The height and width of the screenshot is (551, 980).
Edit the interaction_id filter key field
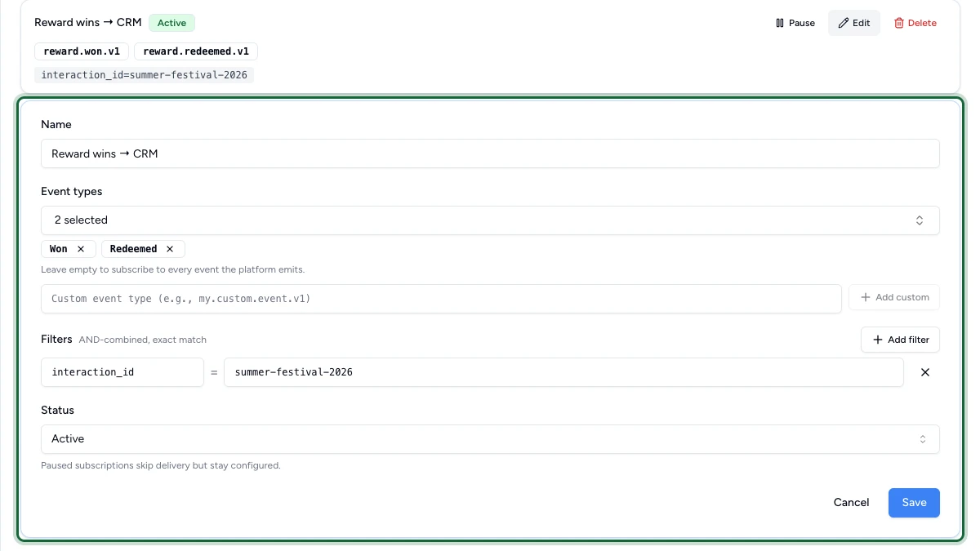pyautogui.click(x=122, y=372)
